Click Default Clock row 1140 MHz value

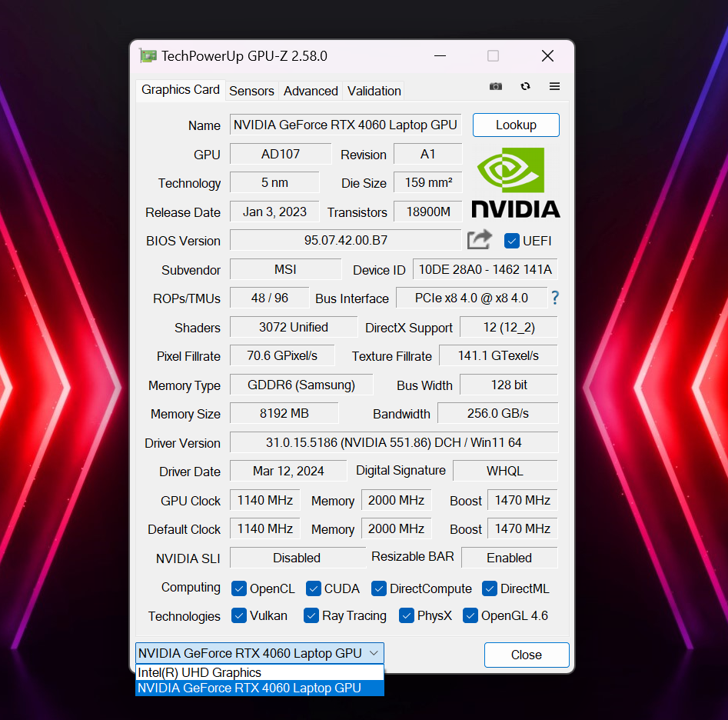pos(265,528)
